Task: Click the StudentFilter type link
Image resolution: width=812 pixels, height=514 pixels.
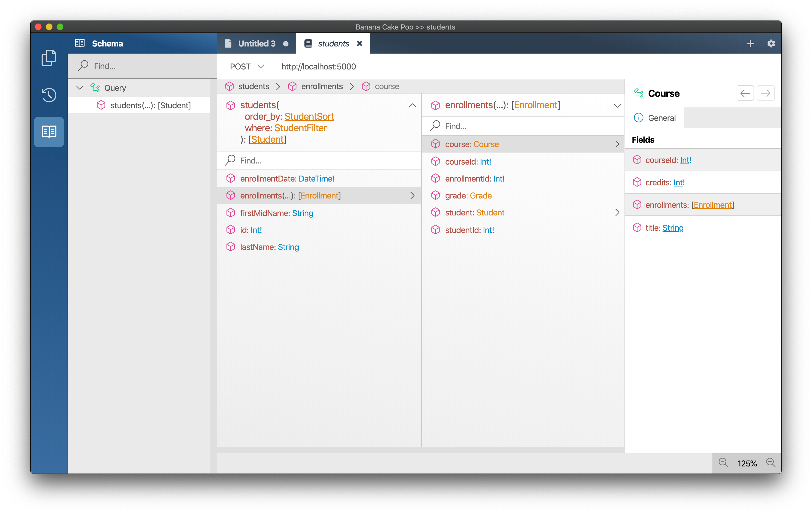Action: pyautogui.click(x=300, y=128)
